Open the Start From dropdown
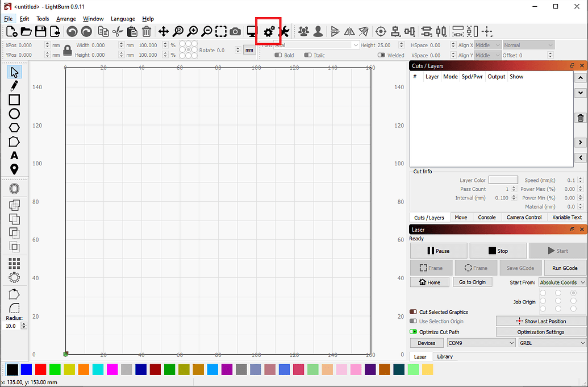 [x=562, y=282]
